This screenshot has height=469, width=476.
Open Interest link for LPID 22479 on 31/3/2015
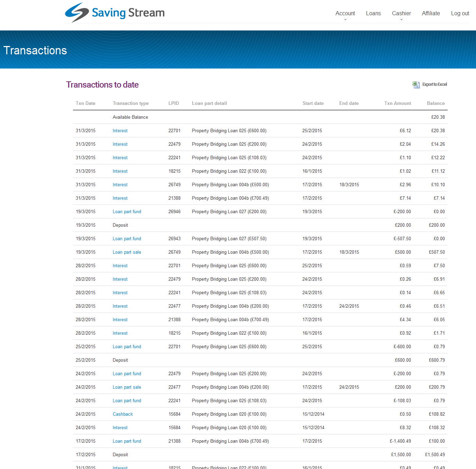[x=120, y=144]
